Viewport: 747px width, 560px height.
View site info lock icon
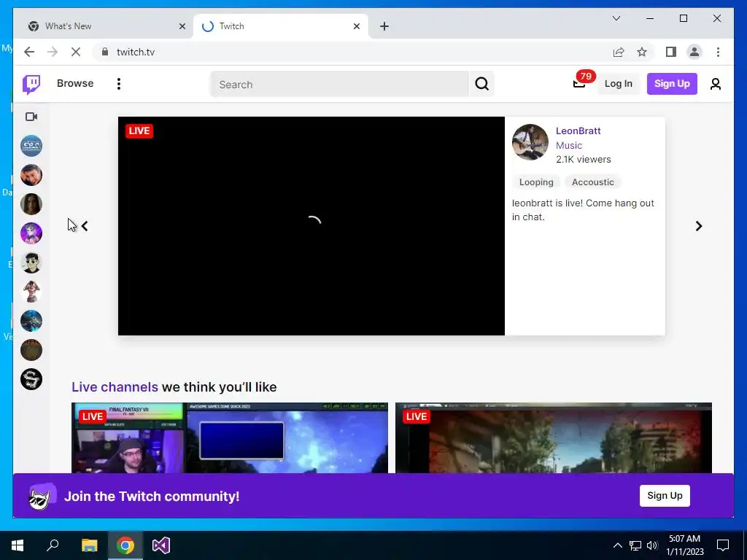(105, 52)
